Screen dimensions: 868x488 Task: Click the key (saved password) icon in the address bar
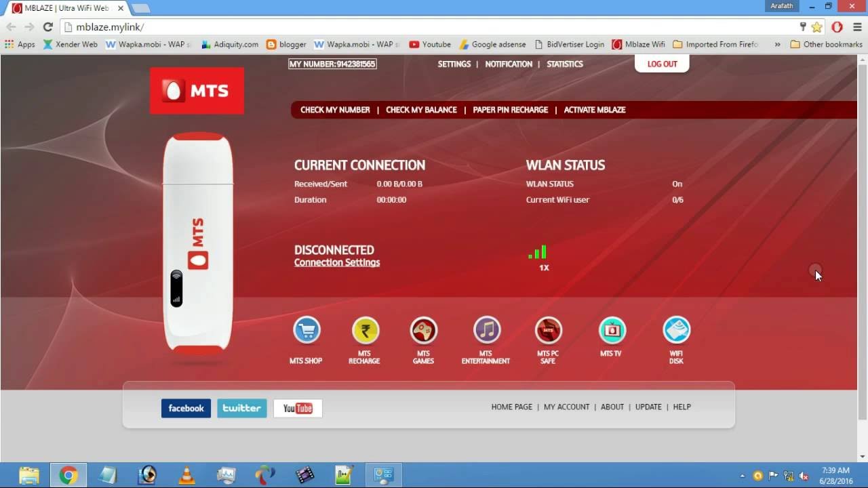pos(803,27)
